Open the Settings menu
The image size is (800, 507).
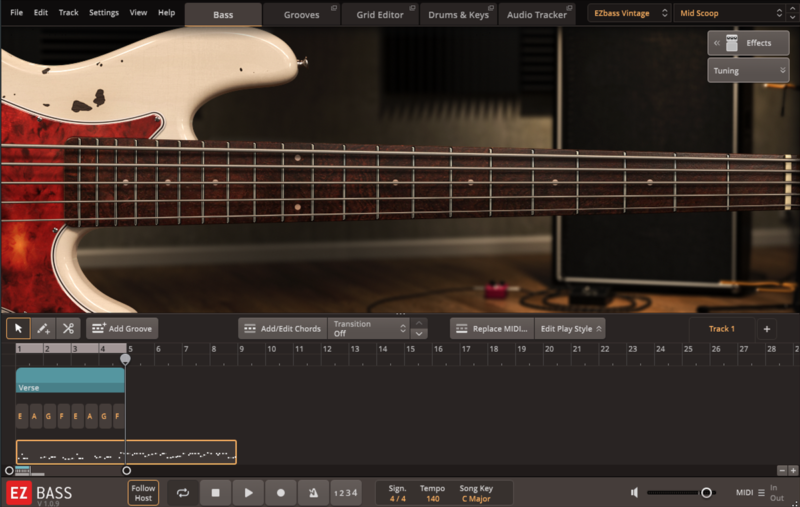pos(103,13)
